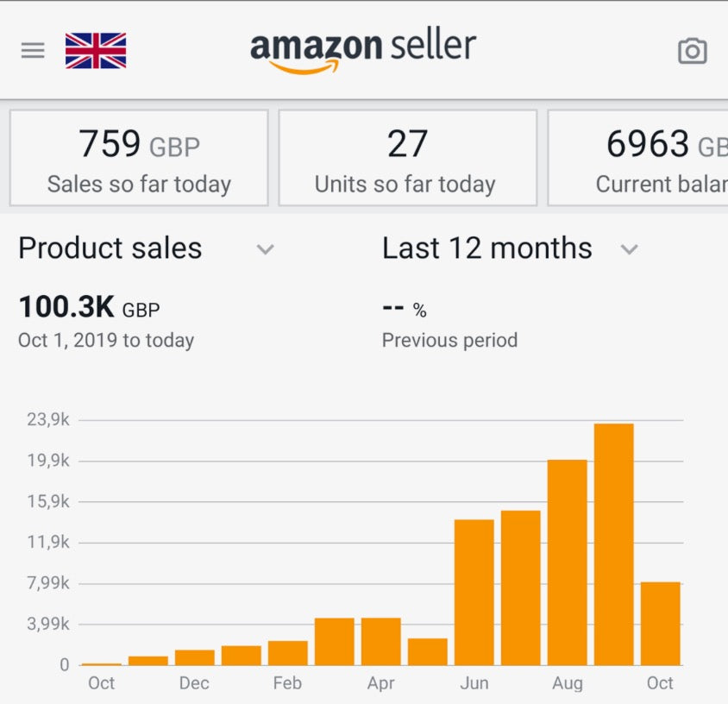Tap the March sales bar

pyautogui.click(x=335, y=642)
